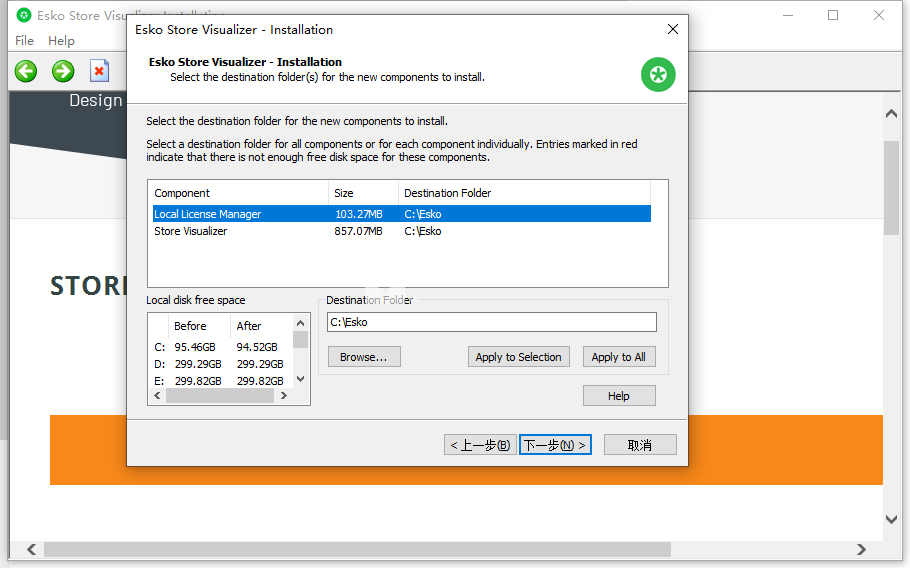The image size is (910, 568).
Task: Click the disk space list's up scroll arrow
Action: pyautogui.click(x=301, y=323)
